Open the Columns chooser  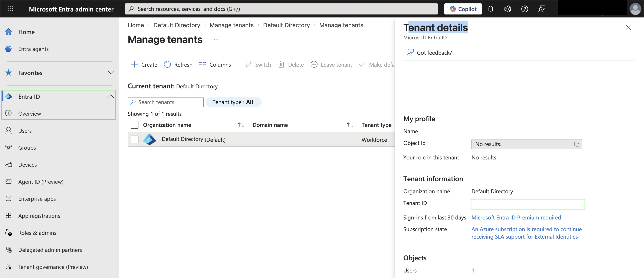[x=215, y=64]
